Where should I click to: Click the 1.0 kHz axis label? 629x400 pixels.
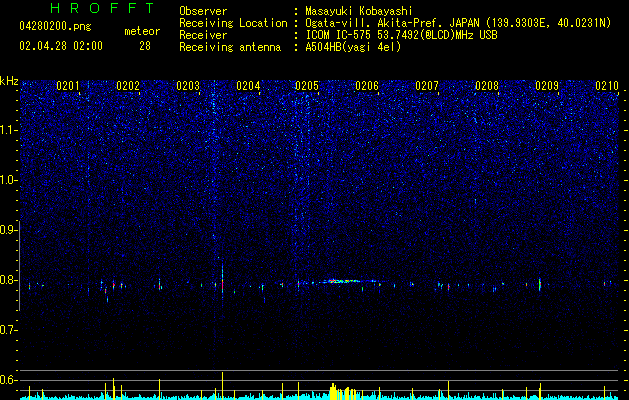click(x=8, y=181)
